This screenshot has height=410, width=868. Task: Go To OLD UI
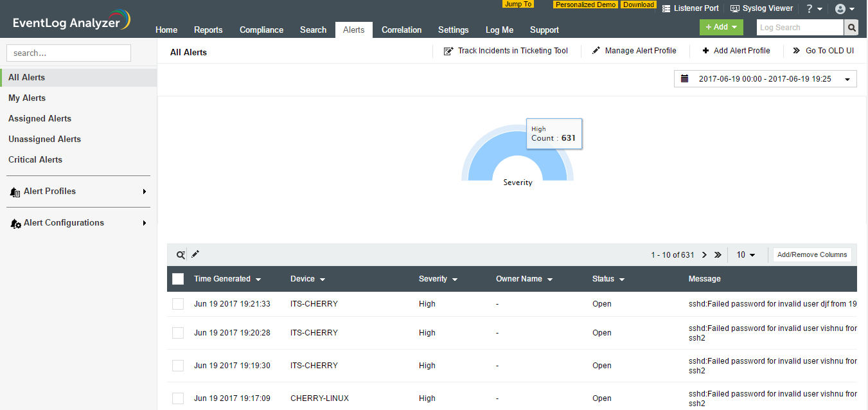pyautogui.click(x=824, y=51)
